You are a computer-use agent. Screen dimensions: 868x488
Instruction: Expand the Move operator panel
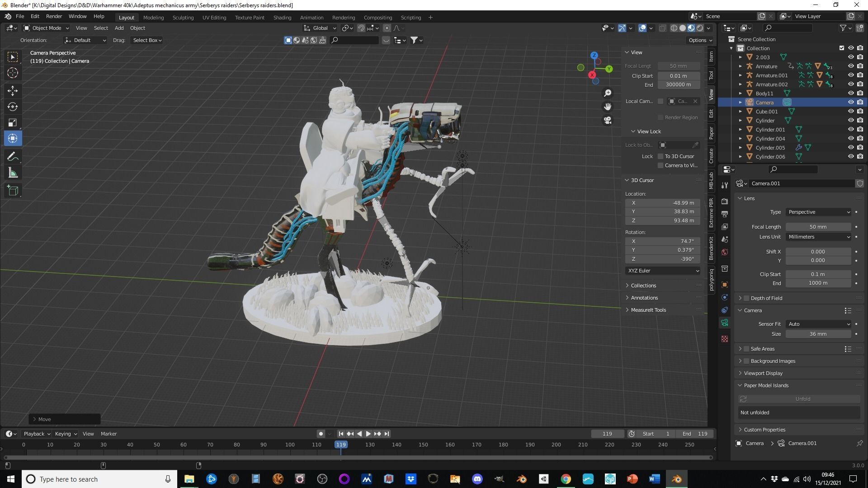[x=65, y=419]
